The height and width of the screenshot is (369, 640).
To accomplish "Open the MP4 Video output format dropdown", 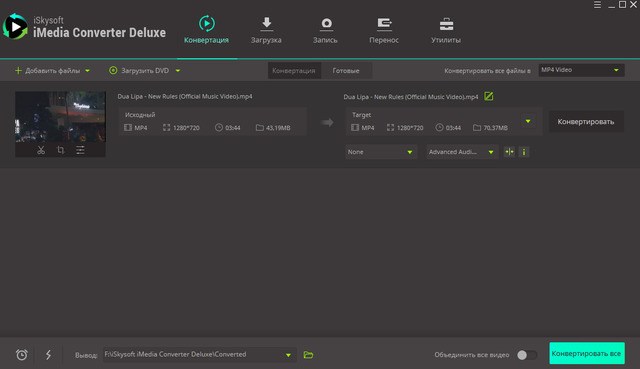I will click(x=581, y=70).
